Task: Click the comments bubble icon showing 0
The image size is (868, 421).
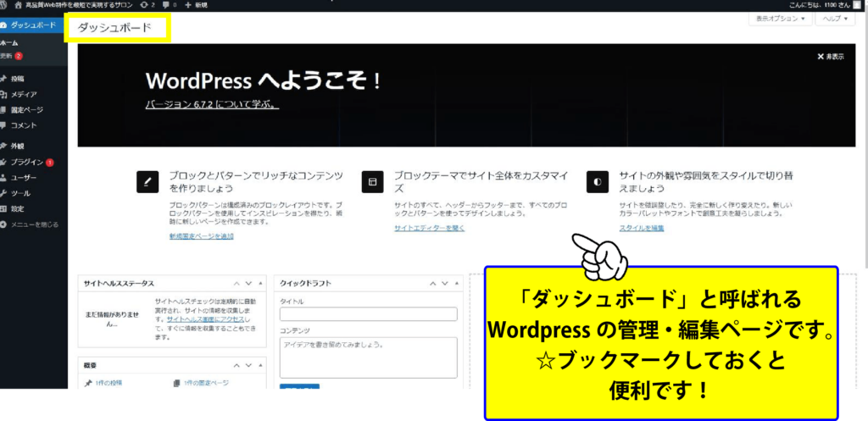Action: click(x=170, y=4)
